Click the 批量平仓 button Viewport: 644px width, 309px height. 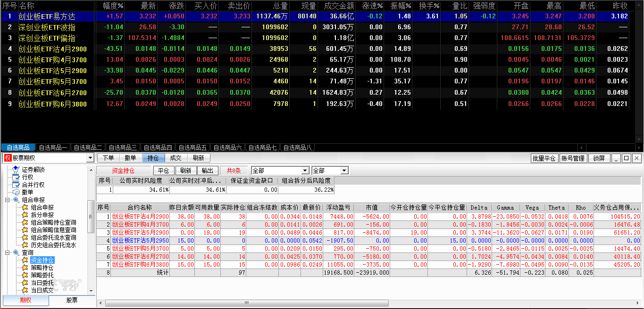pos(544,158)
